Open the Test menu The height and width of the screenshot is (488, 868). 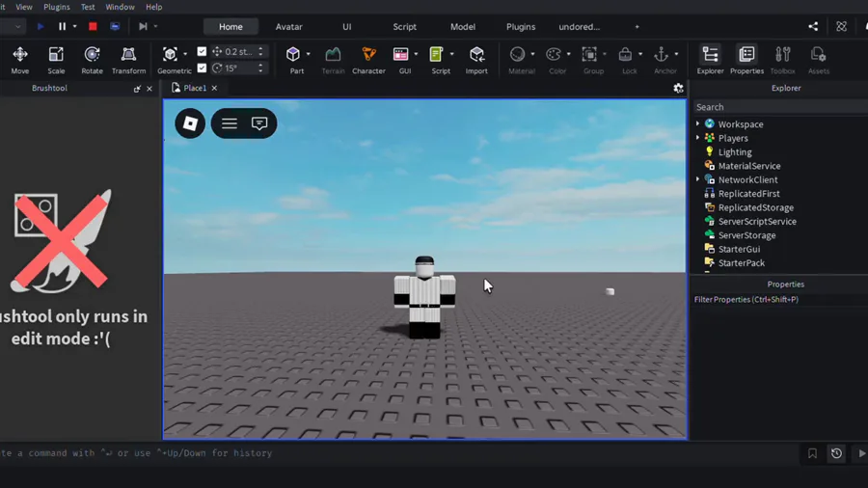88,7
